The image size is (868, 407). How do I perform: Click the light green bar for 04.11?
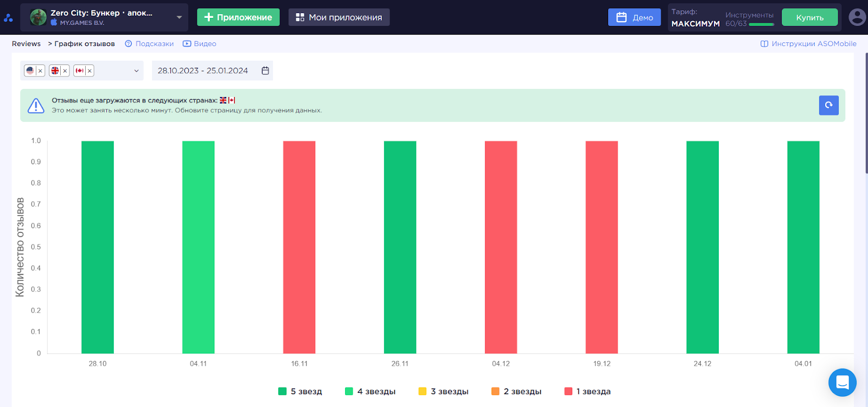pos(199,247)
